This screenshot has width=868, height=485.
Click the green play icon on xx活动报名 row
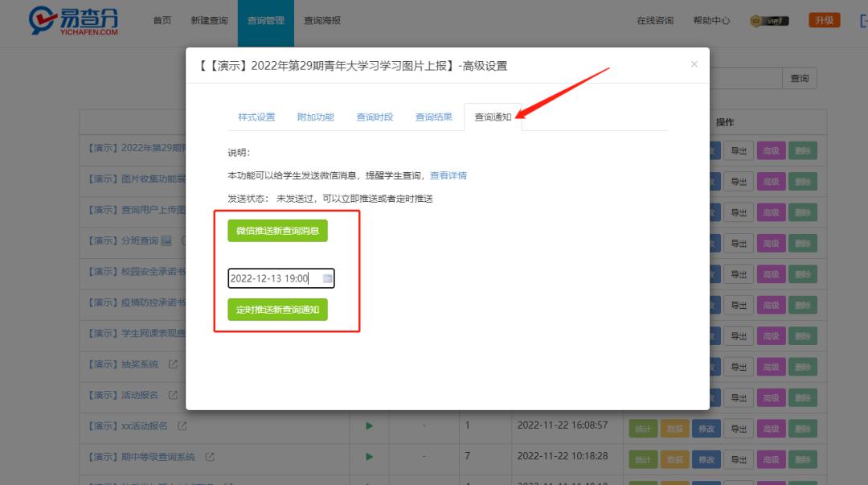[x=368, y=426]
